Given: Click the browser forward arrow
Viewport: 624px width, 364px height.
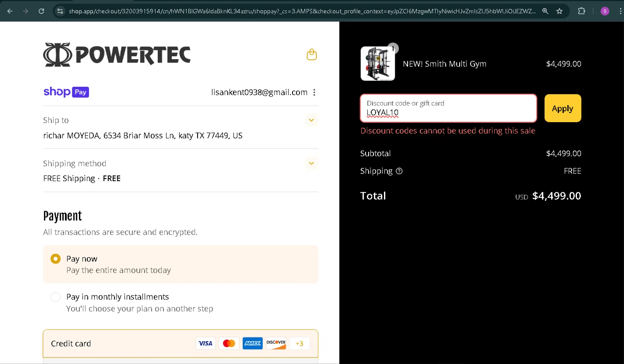Looking at the screenshot, I should [x=25, y=11].
